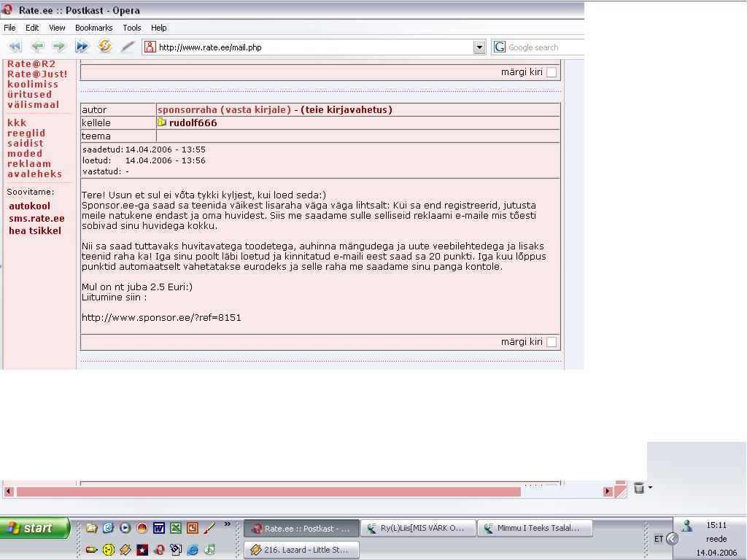Open the Help menu
747x560 pixels.
(x=158, y=28)
